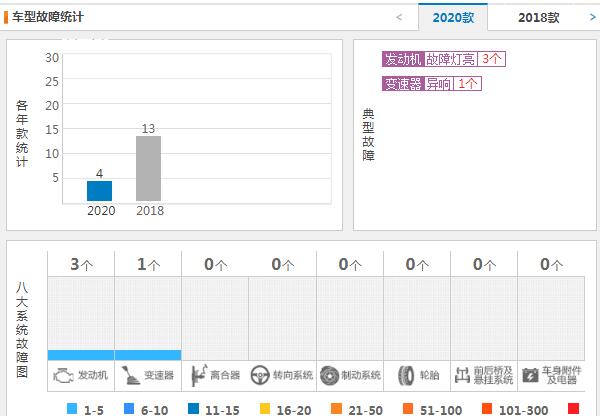Click the blue gearbox fault bar segment
Viewport: 600px width, 416px height.
(148, 355)
